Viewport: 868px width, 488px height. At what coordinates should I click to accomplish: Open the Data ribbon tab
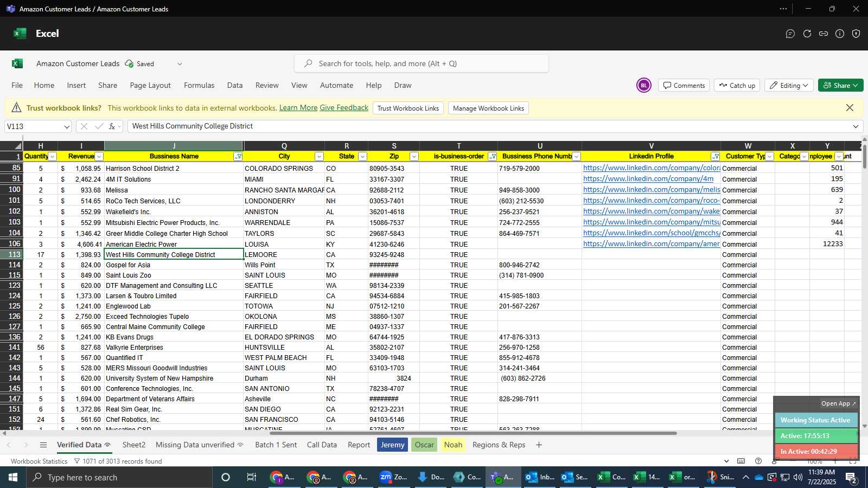point(235,85)
